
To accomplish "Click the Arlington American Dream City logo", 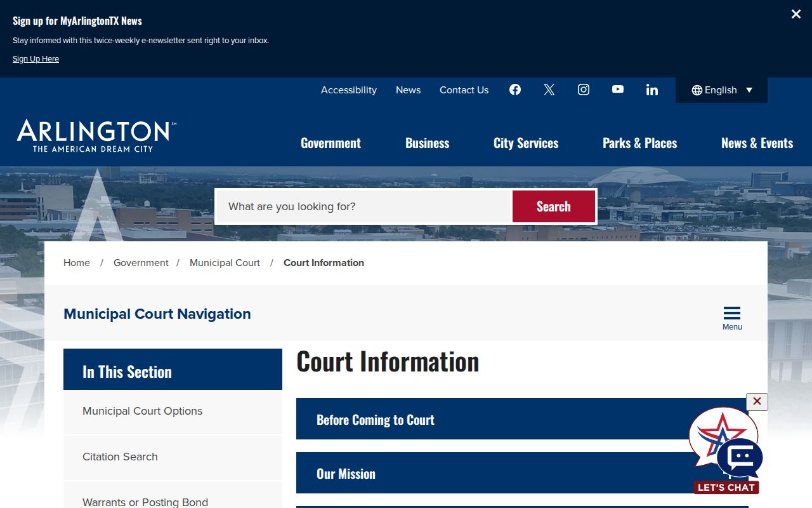I will click(96, 135).
